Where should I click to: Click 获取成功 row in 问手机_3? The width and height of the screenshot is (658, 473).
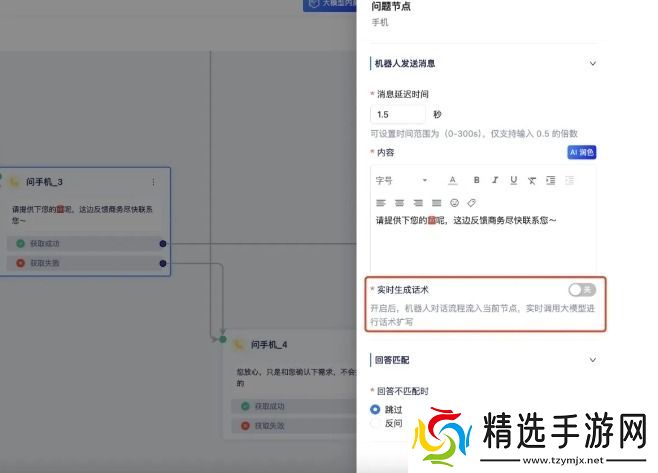pyautogui.click(x=87, y=243)
